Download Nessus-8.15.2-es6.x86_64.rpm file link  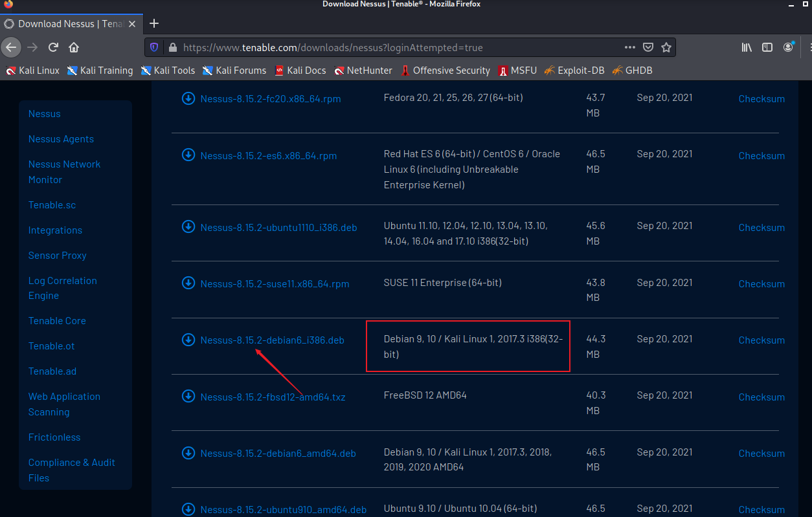(269, 156)
